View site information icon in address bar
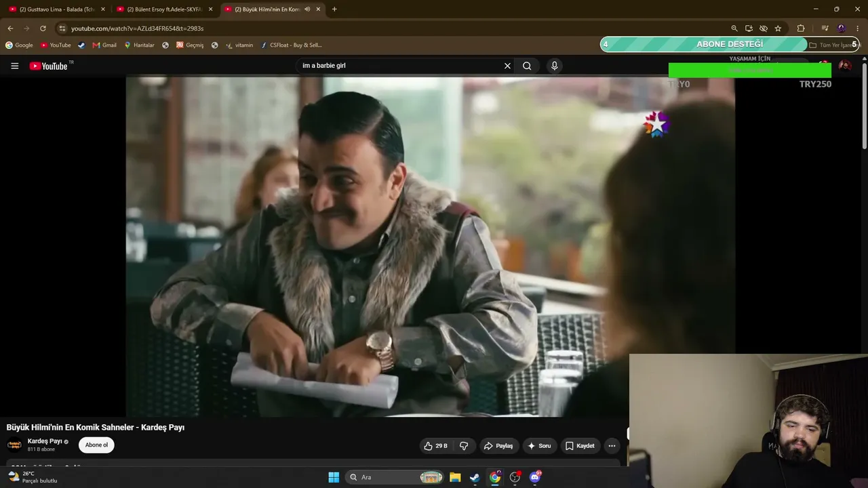Viewport: 868px width, 488px height. click(x=62, y=28)
